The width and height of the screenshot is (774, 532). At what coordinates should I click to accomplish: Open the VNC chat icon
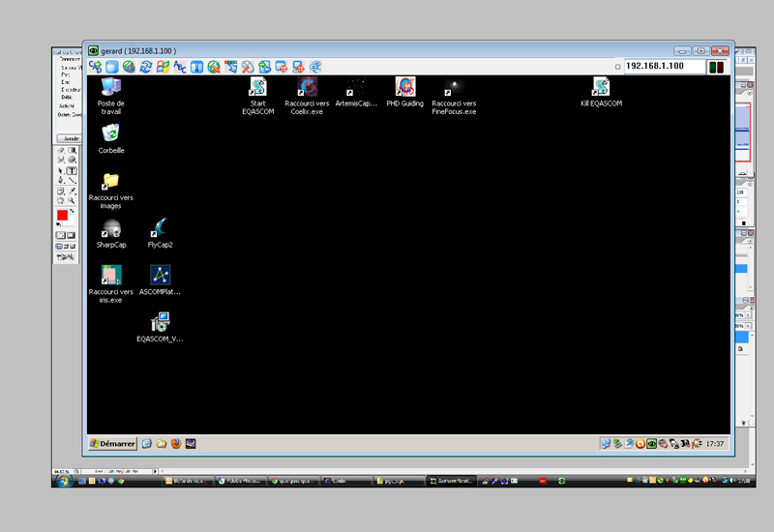click(x=315, y=67)
